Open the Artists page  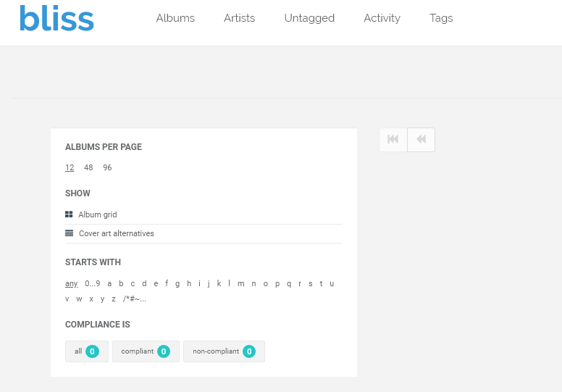[x=239, y=18]
